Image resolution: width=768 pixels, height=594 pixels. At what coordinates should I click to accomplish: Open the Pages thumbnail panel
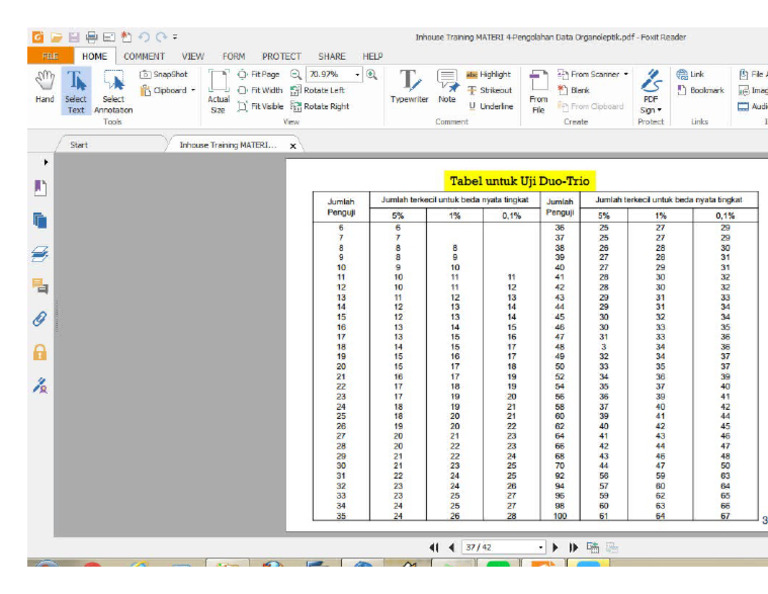tap(40, 221)
